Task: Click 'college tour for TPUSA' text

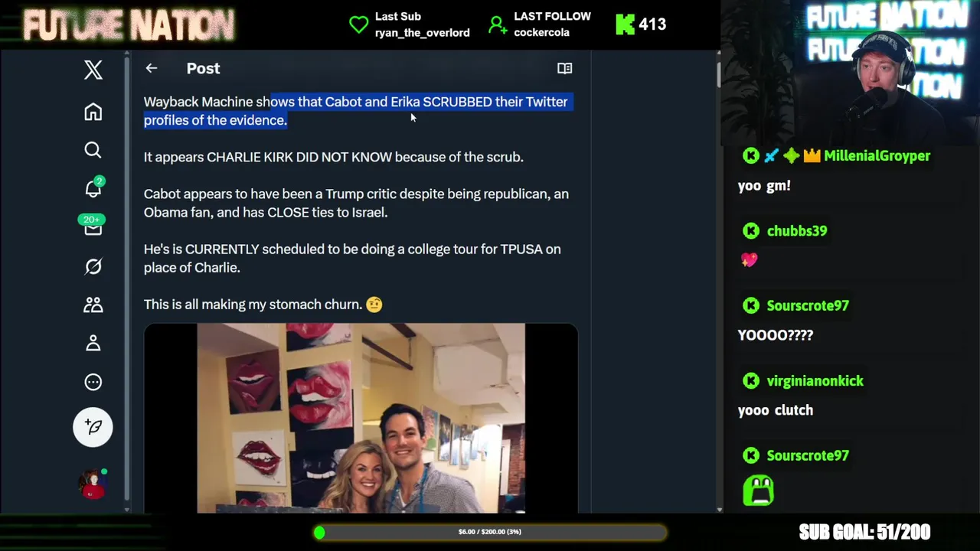Action: (x=476, y=249)
